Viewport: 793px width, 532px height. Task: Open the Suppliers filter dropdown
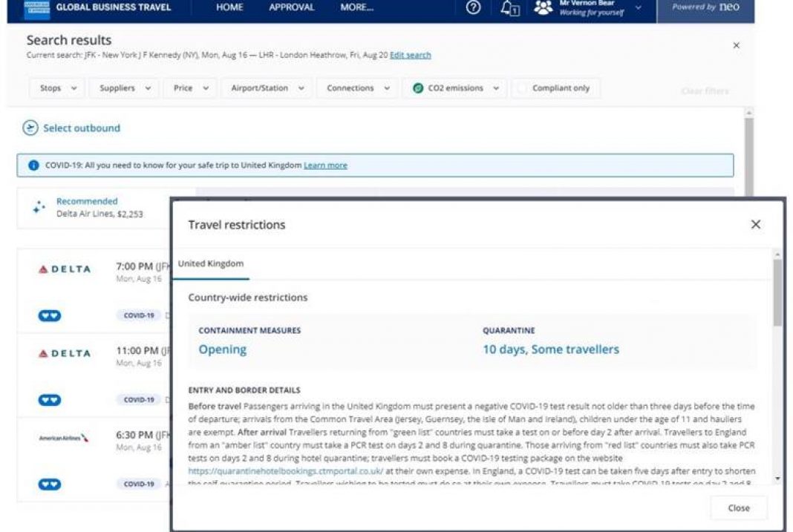point(123,88)
